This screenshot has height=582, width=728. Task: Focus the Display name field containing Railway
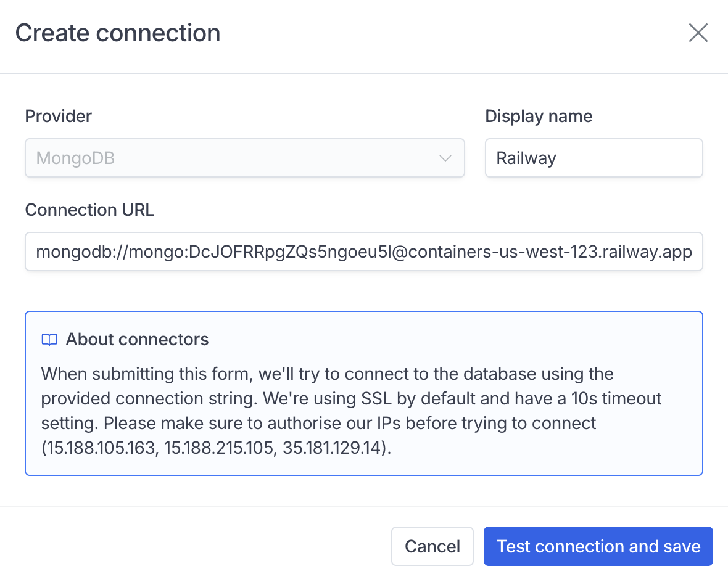tap(594, 158)
